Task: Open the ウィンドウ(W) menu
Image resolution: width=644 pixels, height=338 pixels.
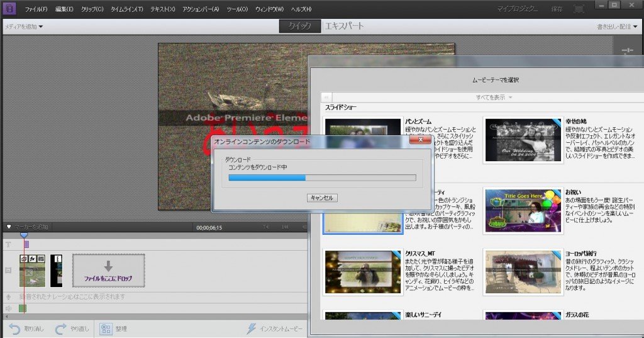Action: click(269, 9)
